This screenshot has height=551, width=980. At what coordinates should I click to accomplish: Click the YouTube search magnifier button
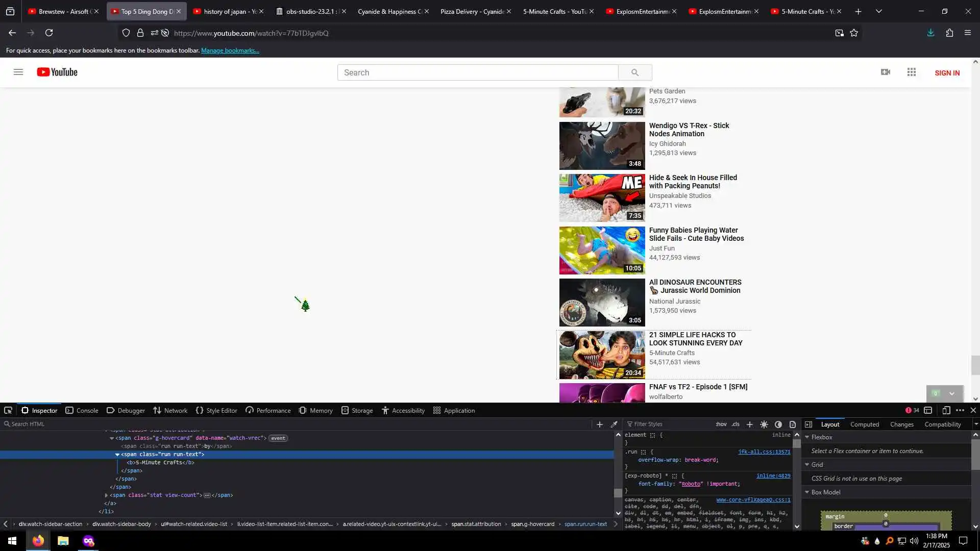635,72
